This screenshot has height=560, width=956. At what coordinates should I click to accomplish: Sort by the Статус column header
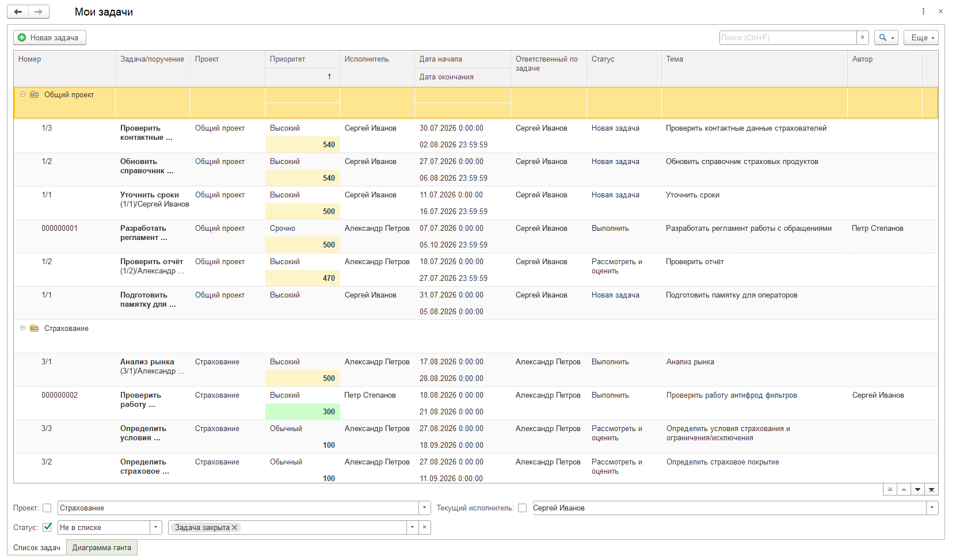[624, 68]
